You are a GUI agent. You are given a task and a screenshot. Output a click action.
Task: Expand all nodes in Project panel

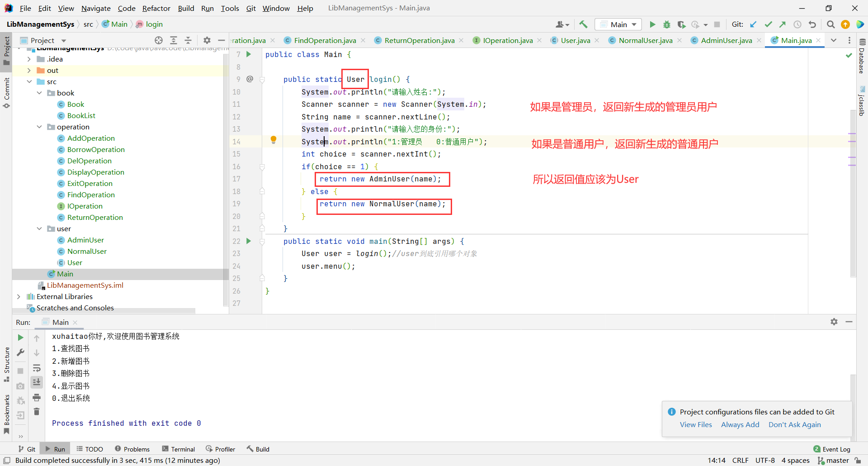point(174,40)
